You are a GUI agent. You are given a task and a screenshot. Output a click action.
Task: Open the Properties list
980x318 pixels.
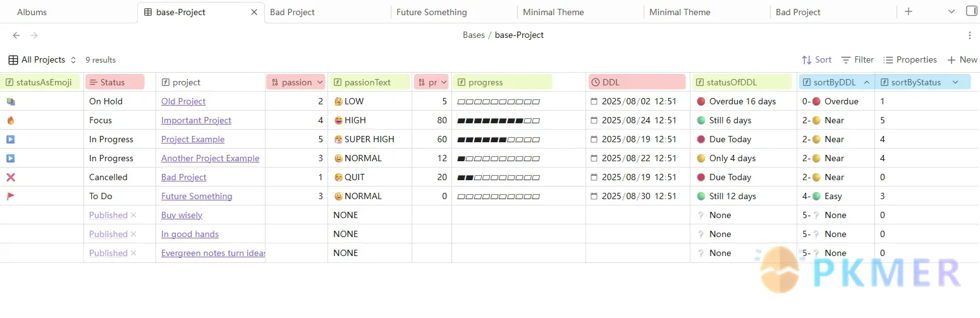[x=910, y=59]
